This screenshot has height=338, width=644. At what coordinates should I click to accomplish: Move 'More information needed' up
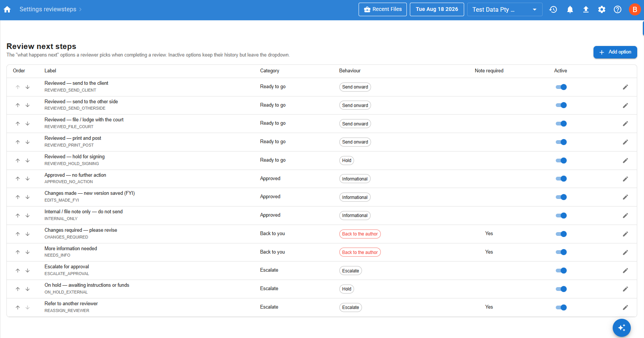18,252
